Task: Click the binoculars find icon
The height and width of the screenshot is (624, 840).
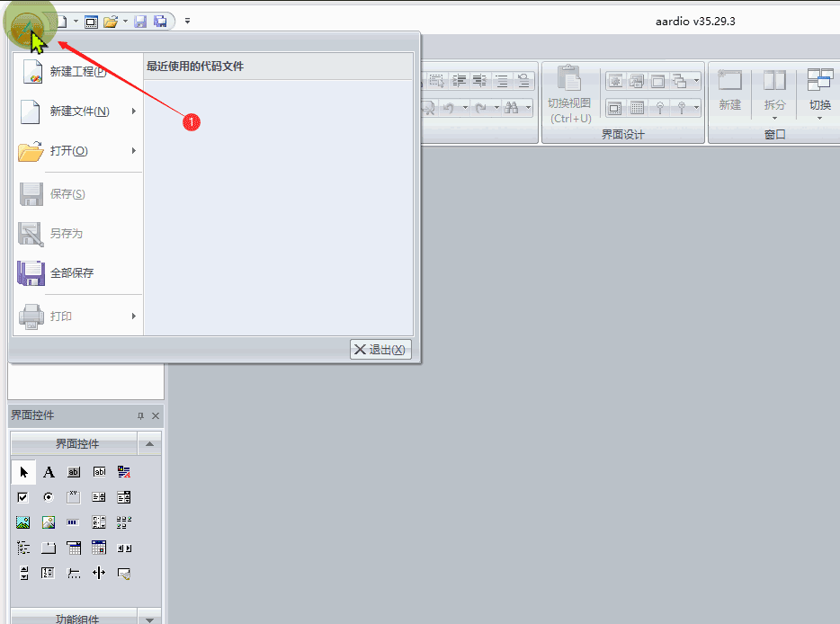Action: (512, 108)
